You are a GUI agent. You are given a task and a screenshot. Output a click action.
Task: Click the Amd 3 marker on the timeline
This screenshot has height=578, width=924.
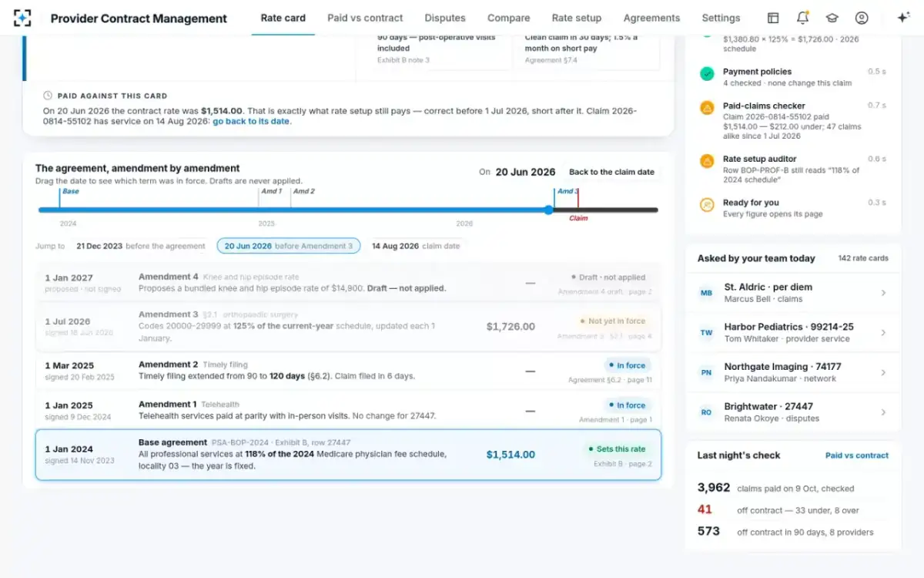[x=566, y=191]
